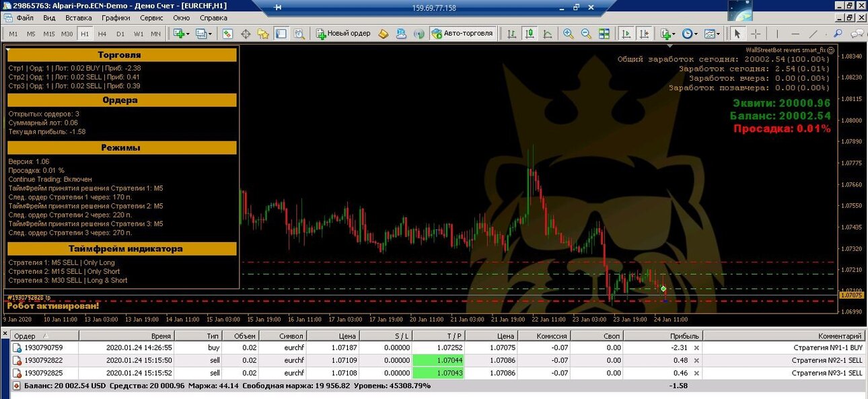Zoom out of the chart
The image size is (868, 399).
click(x=586, y=34)
